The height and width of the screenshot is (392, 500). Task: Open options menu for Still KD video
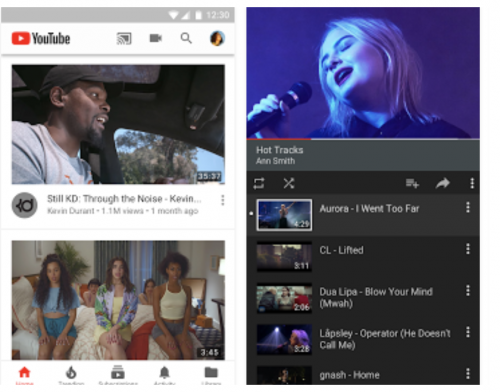click(x=223, y=200)
